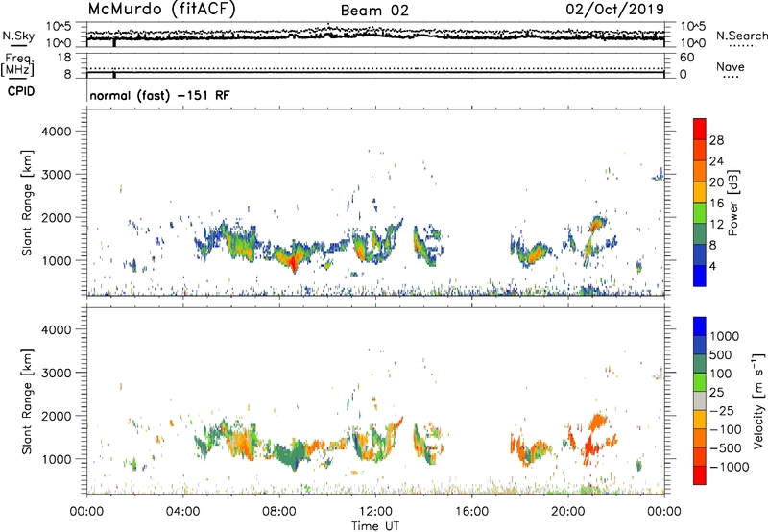Pick Power bar swatch between 16 and 20
Image resolution: width=768 pixels, height=532 pixels.
tap(700, 192)
